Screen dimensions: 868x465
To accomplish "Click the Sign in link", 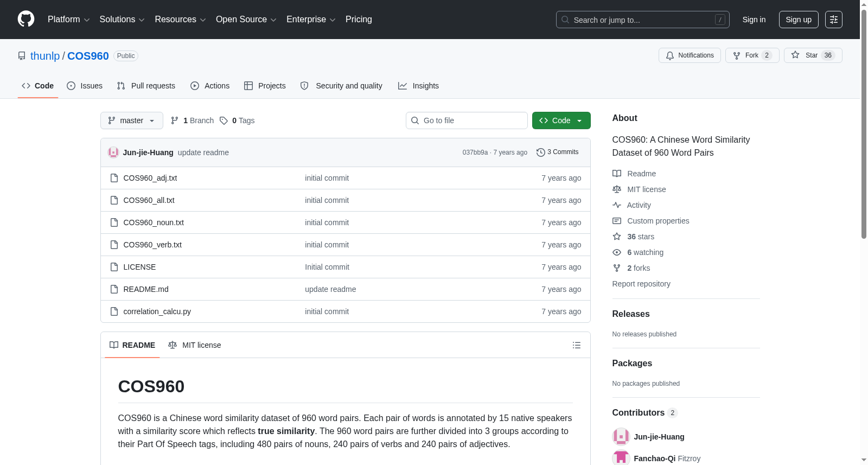I will pyautogui.click(x=754, y=20).
